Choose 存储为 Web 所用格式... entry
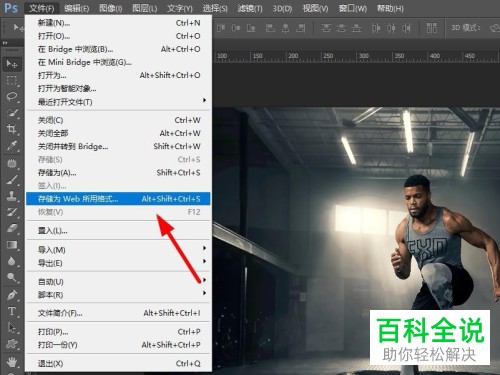 coord(118,199)
